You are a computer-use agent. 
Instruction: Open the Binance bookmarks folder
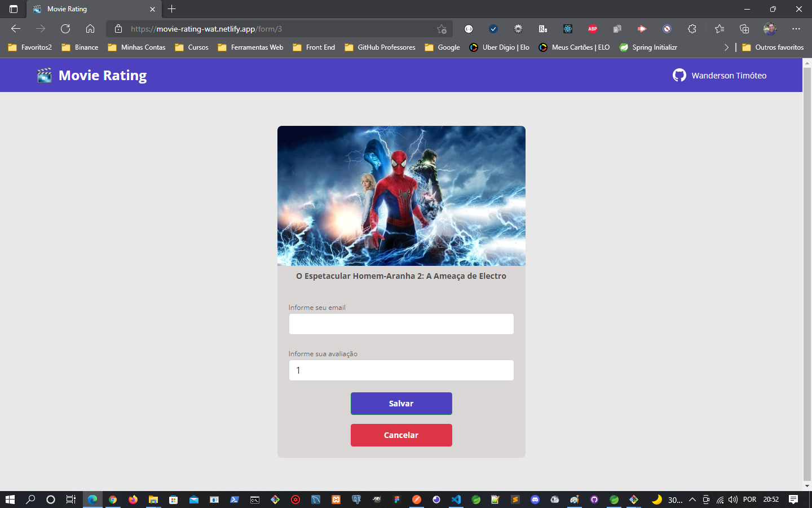coord(80,47)
